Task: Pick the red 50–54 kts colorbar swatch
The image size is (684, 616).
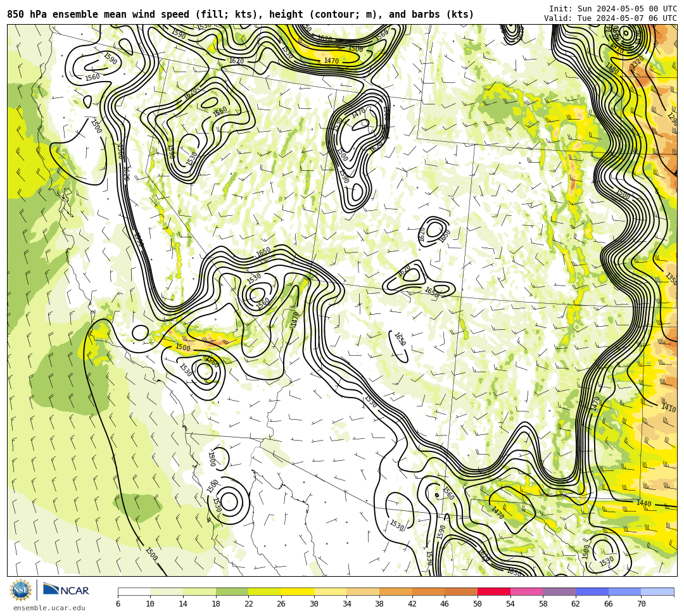Action: pos(494,591)
